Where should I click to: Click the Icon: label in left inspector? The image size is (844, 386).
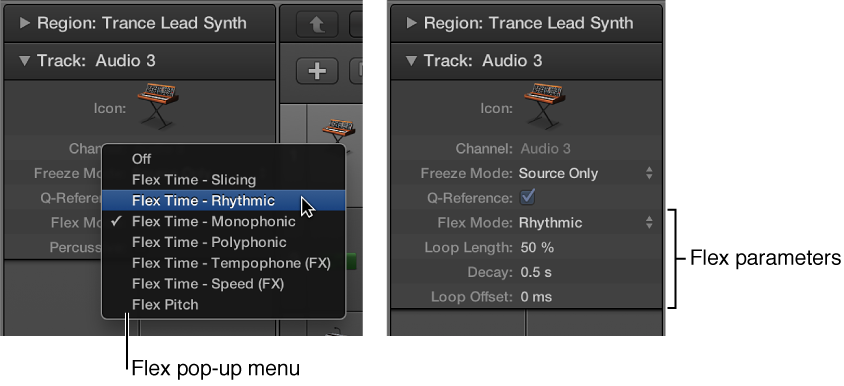pos(109,108)
